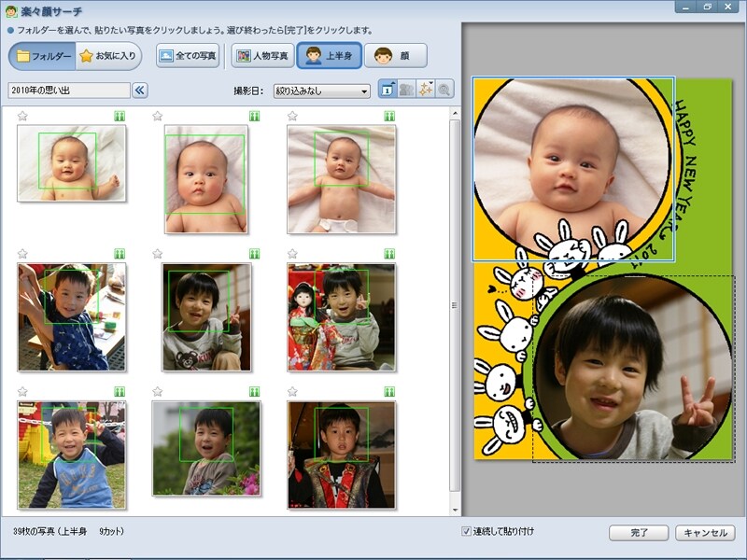Star the first baby photo as favorite
This screenshot has height=560, width=747.
pyautogui.click(x=21, y=117)
